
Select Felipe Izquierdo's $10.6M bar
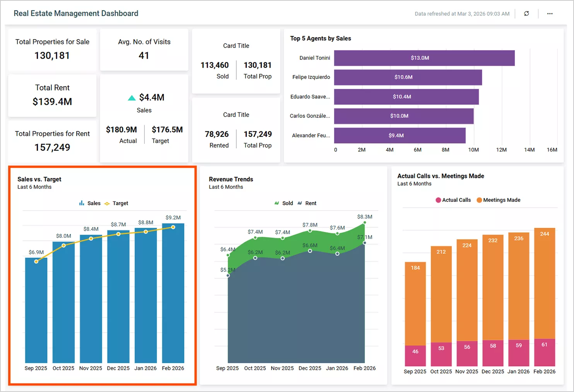[408, 77]
